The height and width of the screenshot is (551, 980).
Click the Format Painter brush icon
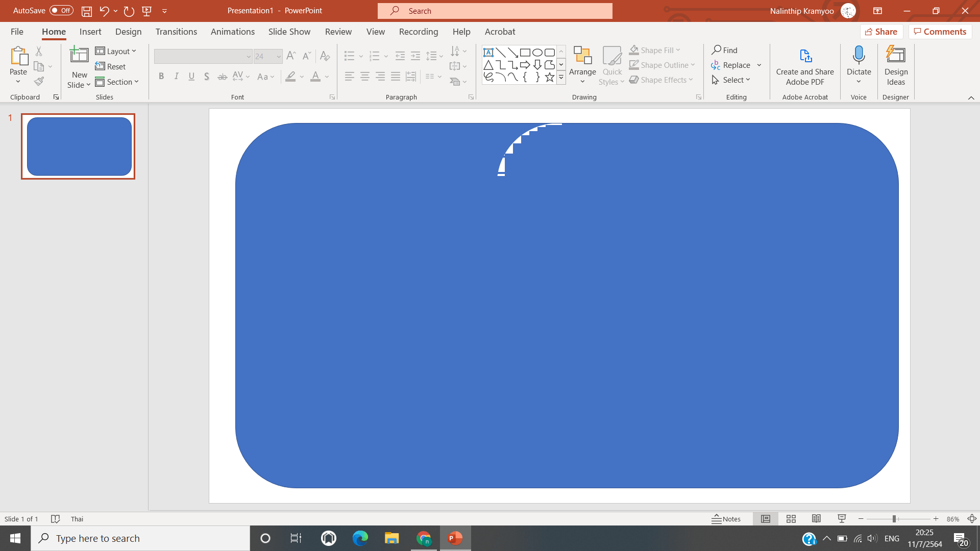tap(39, 81)
